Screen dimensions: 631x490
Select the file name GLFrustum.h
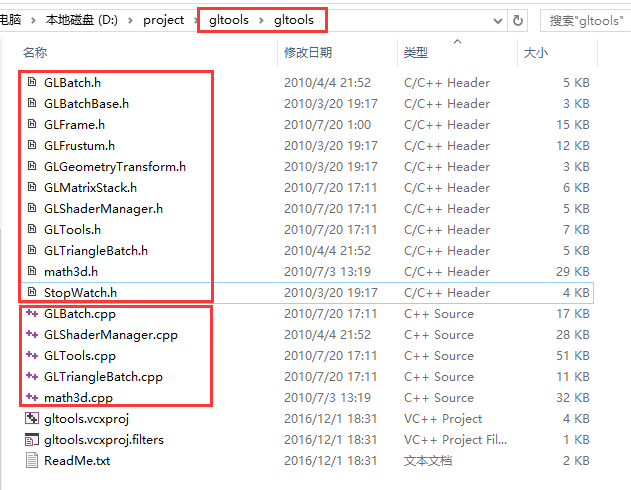pyautogui.click(x=79, y=145)
